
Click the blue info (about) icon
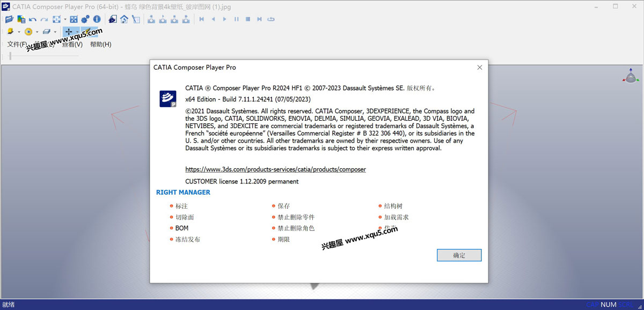97,19
